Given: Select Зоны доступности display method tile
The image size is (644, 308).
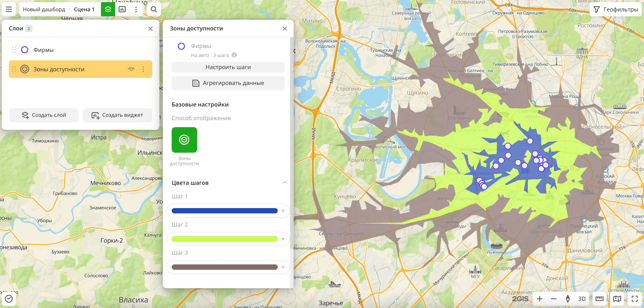Looking at the screenshot, I should point(184,140).
